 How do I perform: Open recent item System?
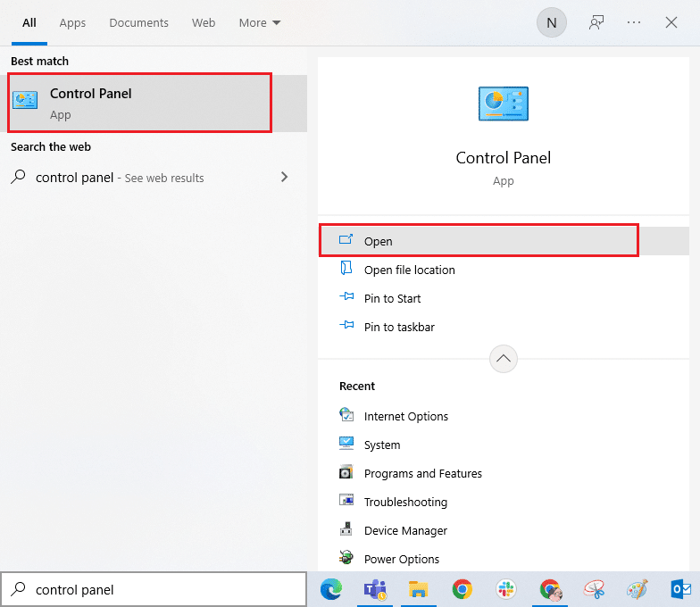pyautogui.click(x=504, y=445)
